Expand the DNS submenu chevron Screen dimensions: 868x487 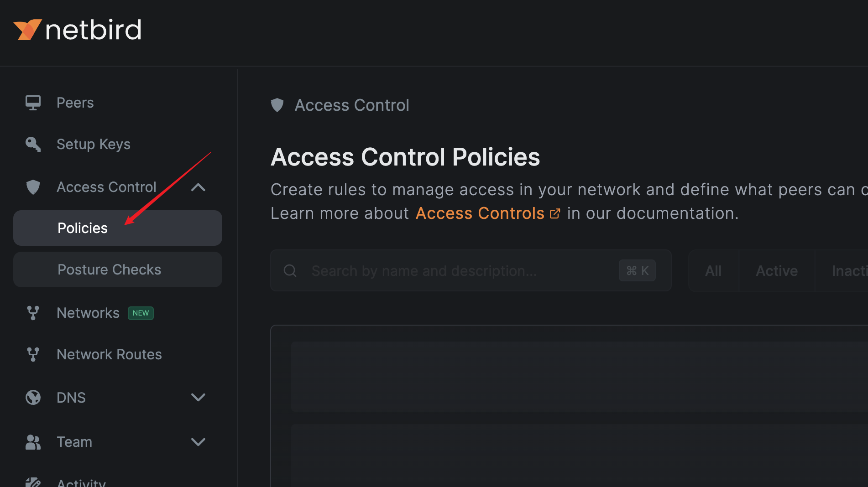point(198,398)
